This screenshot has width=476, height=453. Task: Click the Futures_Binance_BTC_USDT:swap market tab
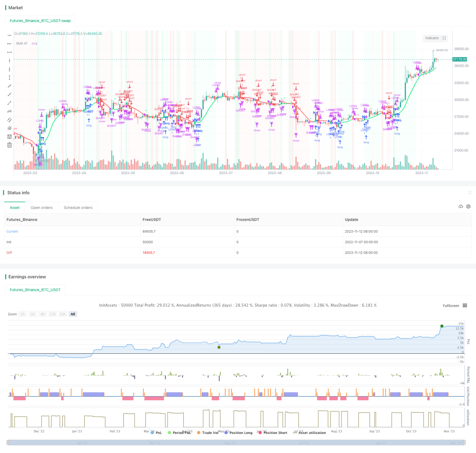point(40,21)
